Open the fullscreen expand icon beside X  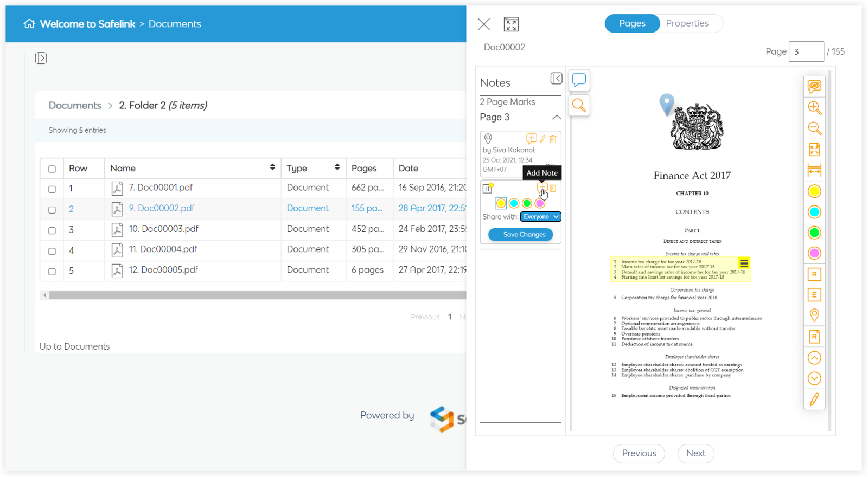pos(511,24)
